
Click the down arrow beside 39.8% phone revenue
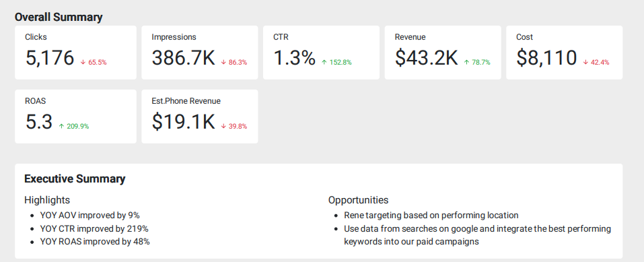pos(223,126)
